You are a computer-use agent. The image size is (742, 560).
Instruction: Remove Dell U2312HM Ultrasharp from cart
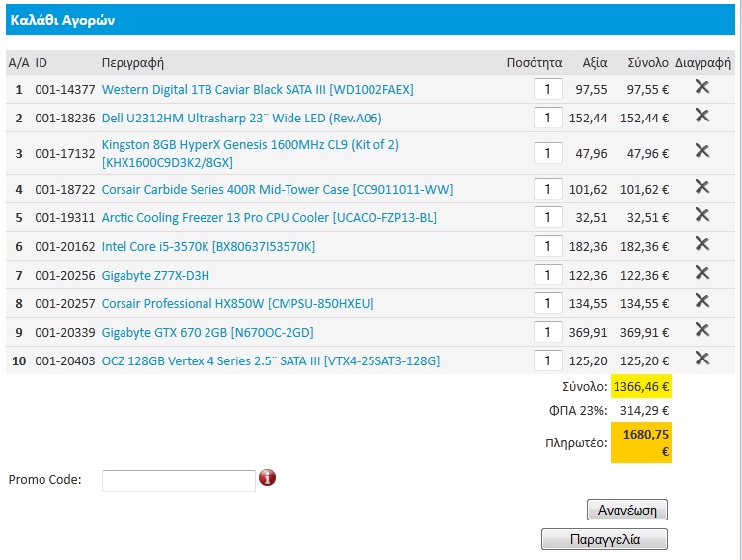coord(702,116)
